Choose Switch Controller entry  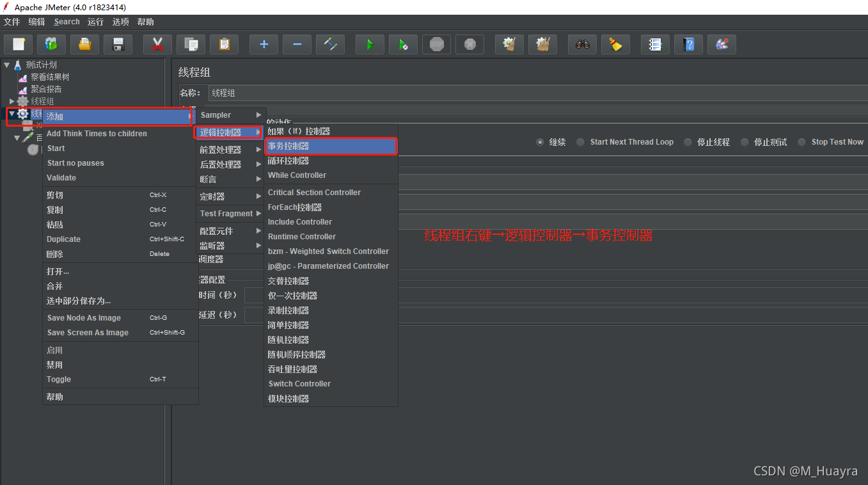331,384
